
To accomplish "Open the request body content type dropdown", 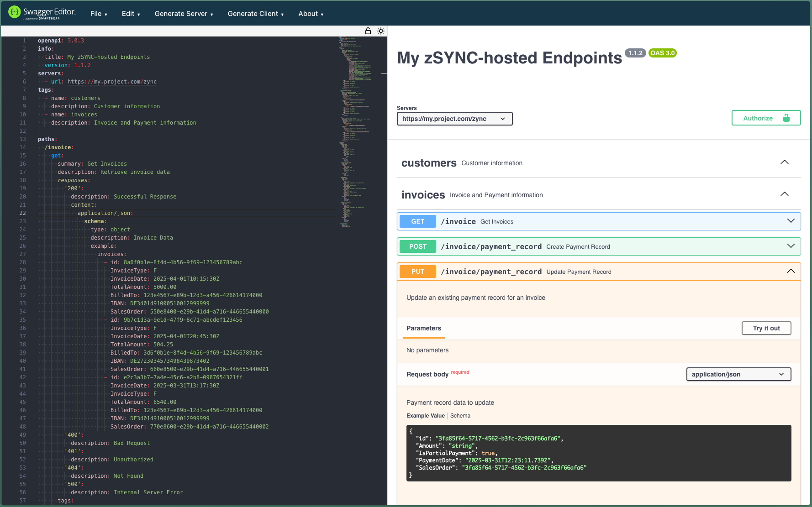I will (x=738, y=374).
